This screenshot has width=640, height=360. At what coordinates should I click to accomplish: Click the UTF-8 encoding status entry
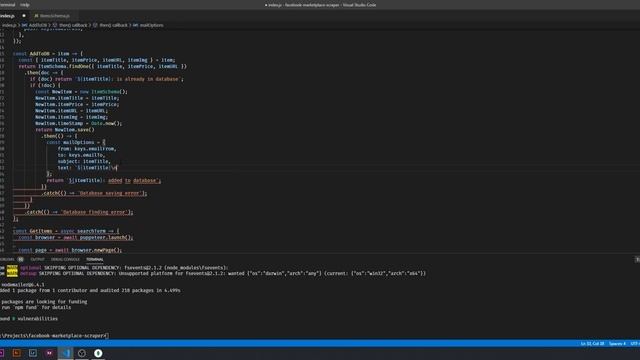(635, 344)
